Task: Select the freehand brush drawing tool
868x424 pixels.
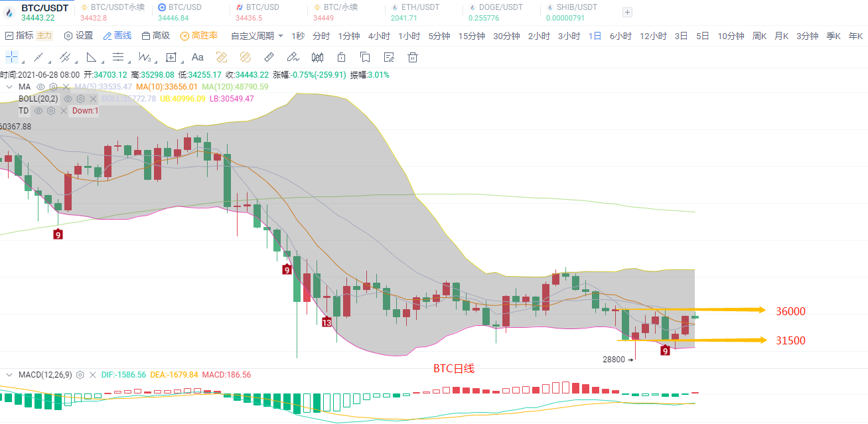Action: 293,58
